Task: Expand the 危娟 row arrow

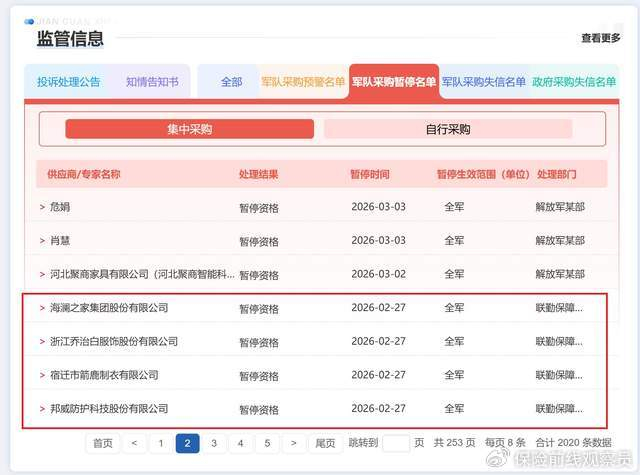Action: point(42,207)
